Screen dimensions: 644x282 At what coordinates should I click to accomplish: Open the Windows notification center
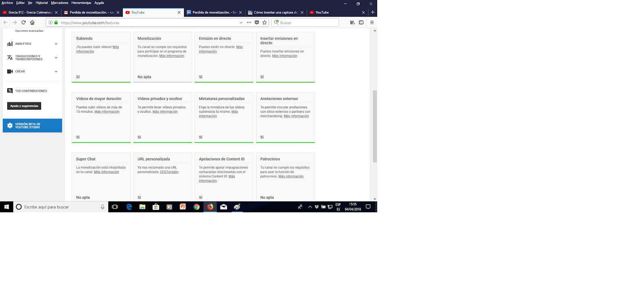click(x=368, y=207)
